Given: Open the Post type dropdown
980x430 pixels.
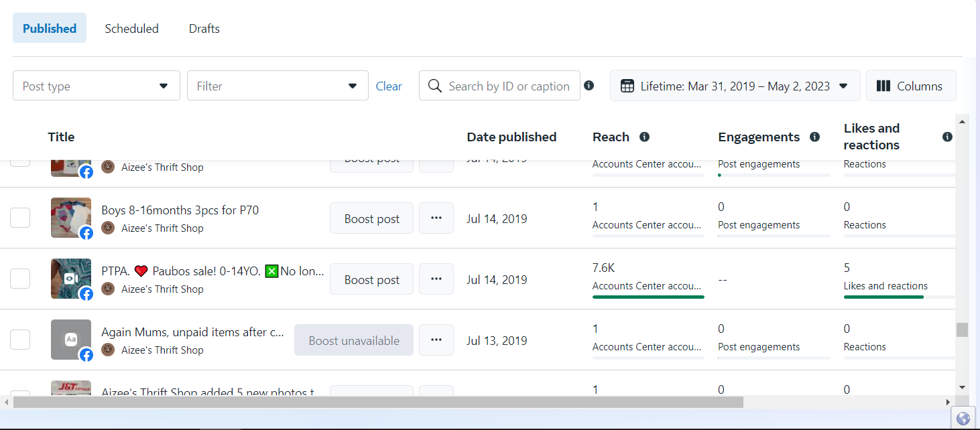Looking at the screenshot, I should (96, 86).
